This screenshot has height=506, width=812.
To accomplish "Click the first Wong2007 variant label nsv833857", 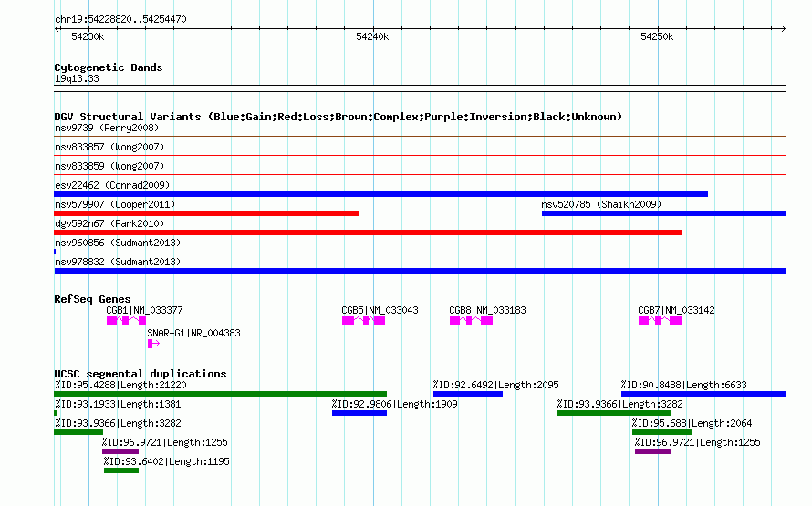I will point(109,147).
